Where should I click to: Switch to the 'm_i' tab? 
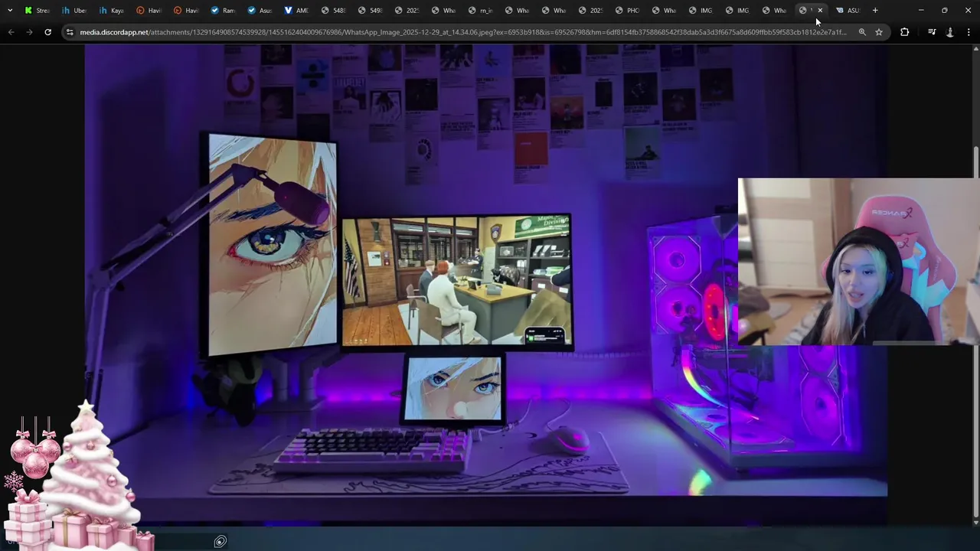click(x=480, y=10)
